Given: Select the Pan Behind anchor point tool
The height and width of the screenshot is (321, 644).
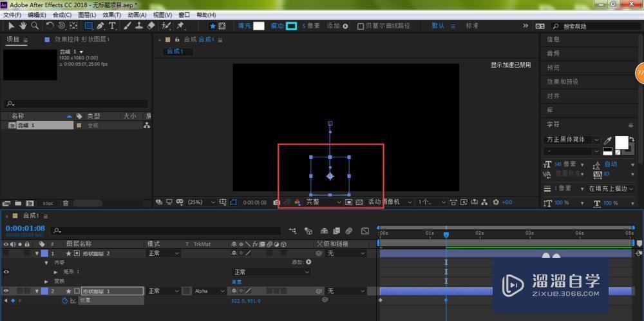Looking at the screenshot, I should coord(73,26).
